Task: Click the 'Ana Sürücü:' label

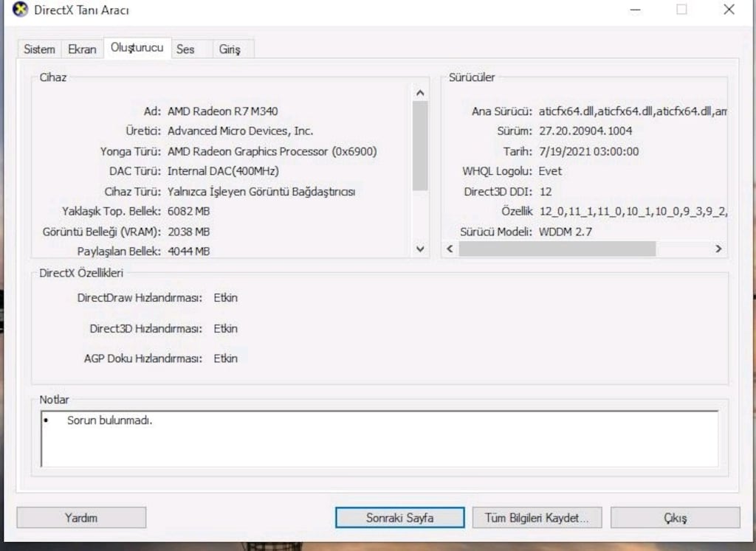Action: [x=502, y=111]
